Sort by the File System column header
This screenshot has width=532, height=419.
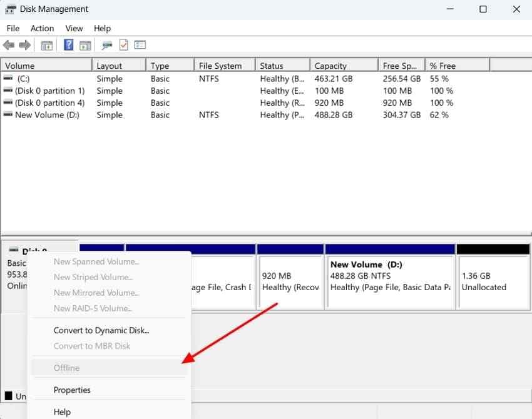tap(225, 66)
